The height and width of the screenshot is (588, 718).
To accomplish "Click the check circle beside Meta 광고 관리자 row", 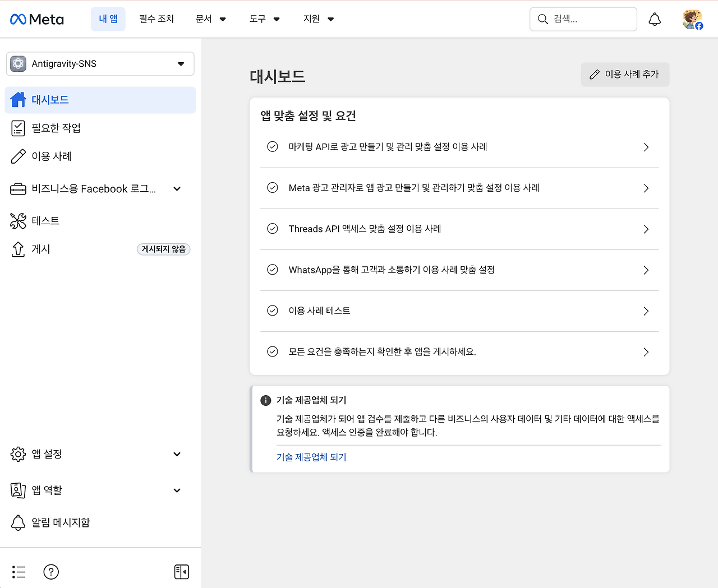I will (x=273, y=188).
